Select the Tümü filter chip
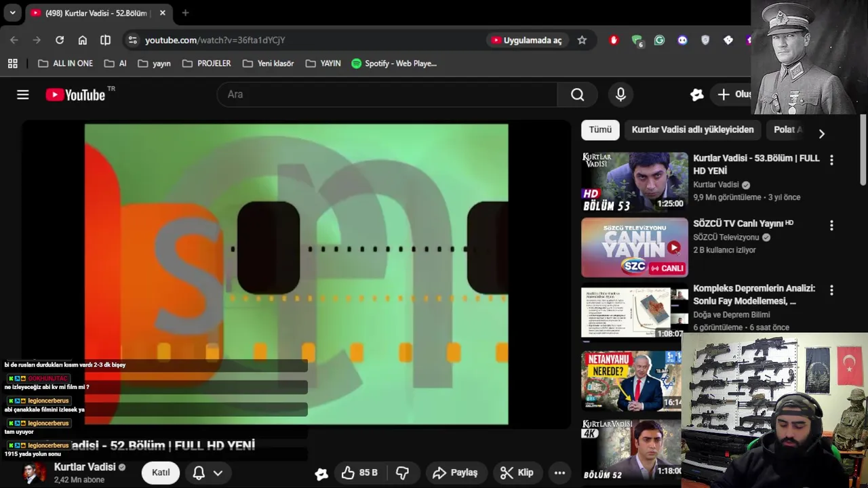 point(600,129)
